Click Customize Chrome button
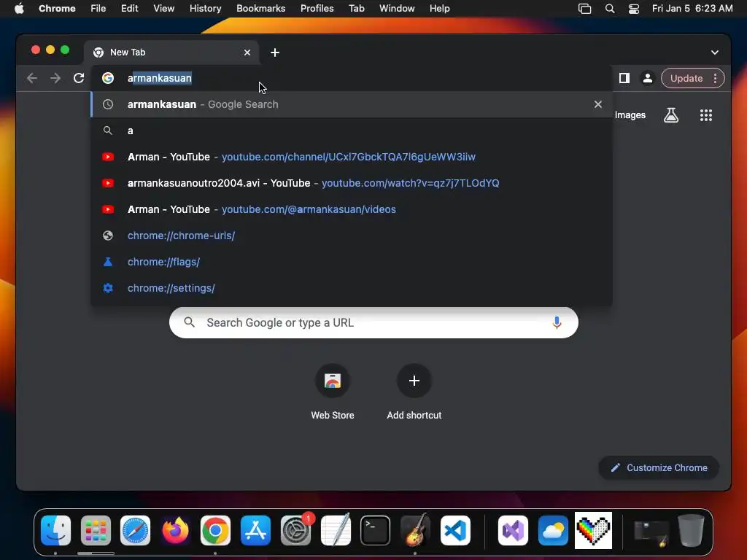This screenshot has height=560, width=747. [x=659, y=467]
